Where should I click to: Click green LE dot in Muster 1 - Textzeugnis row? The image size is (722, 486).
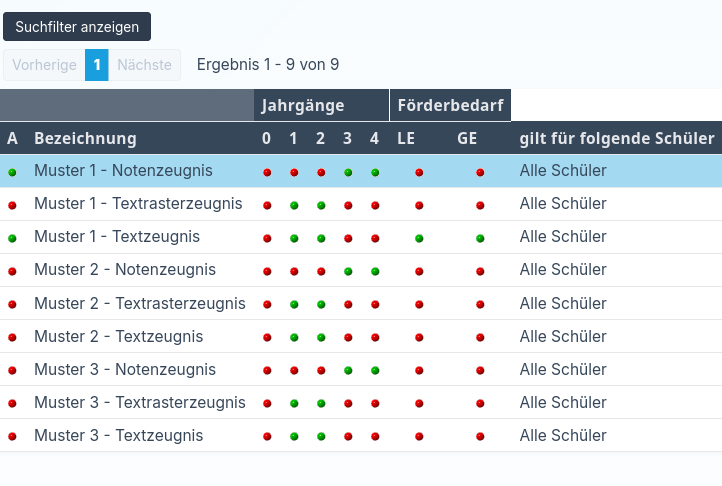pos(419,238)
